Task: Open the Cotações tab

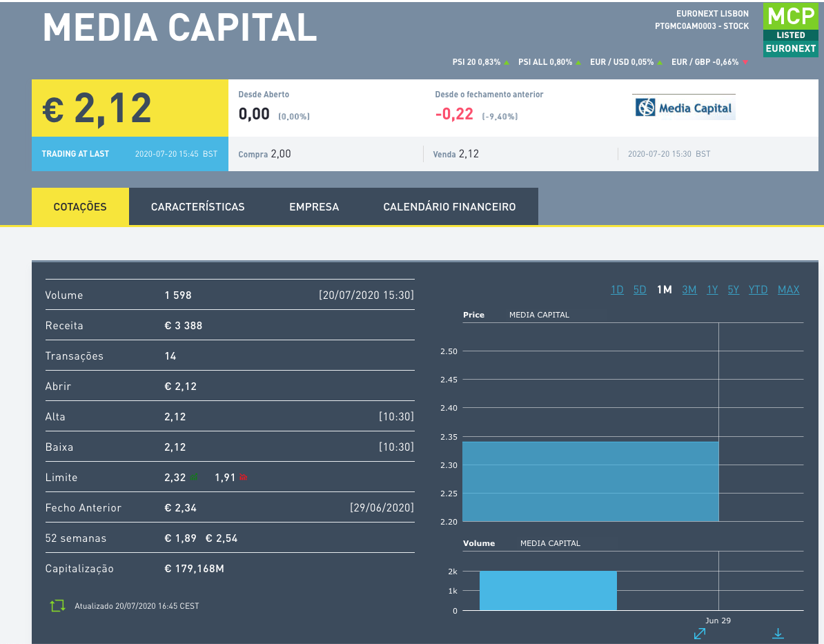Action: 80,206
